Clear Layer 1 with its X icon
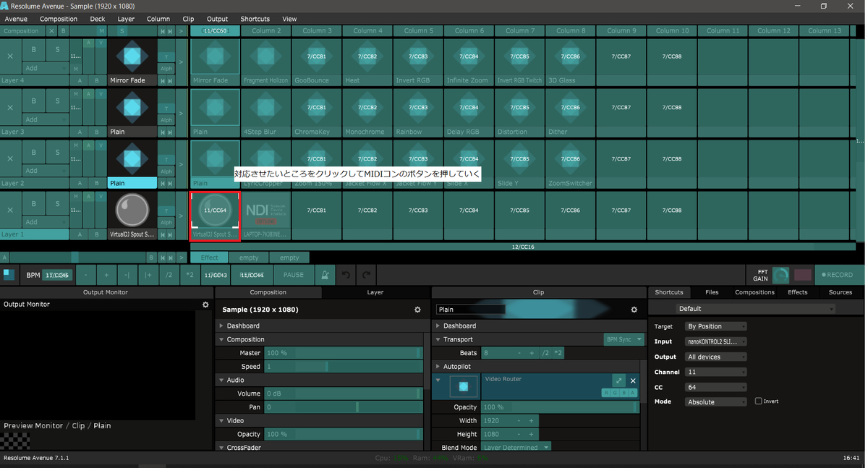The width and height of the screenshot is (868, 468). [x=10, y=210]
